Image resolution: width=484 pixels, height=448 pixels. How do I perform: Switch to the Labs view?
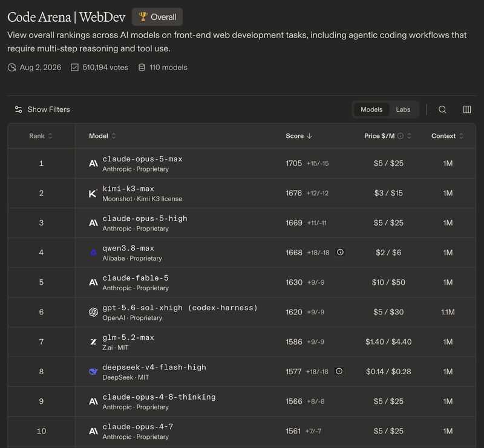coord(403,109)
